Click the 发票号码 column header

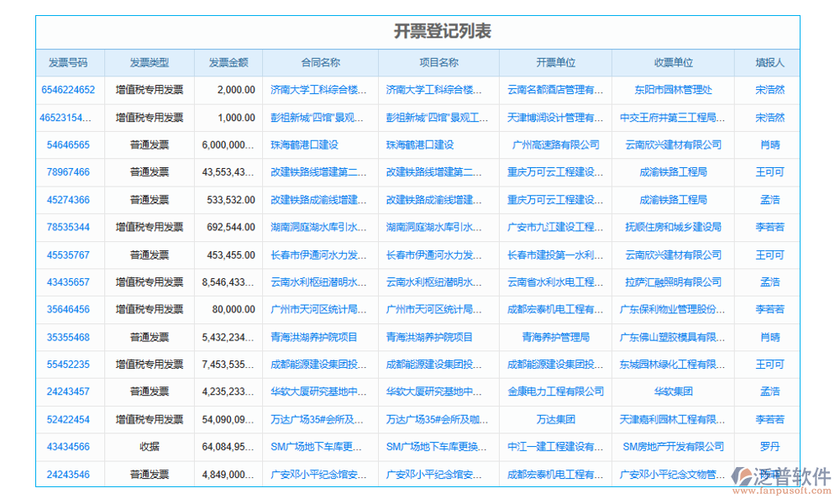tap(67, 63)
